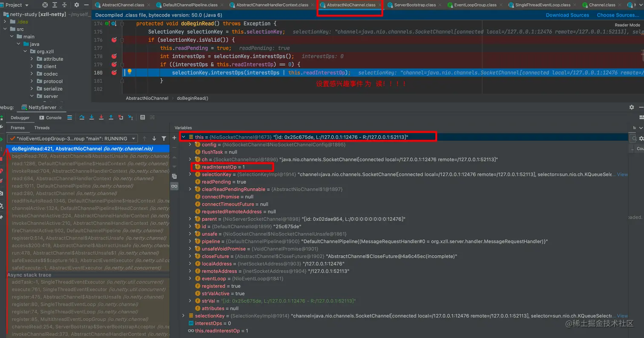Click the Choose Sources link
The width and height of the screenshot is (644, 338).
618,15
